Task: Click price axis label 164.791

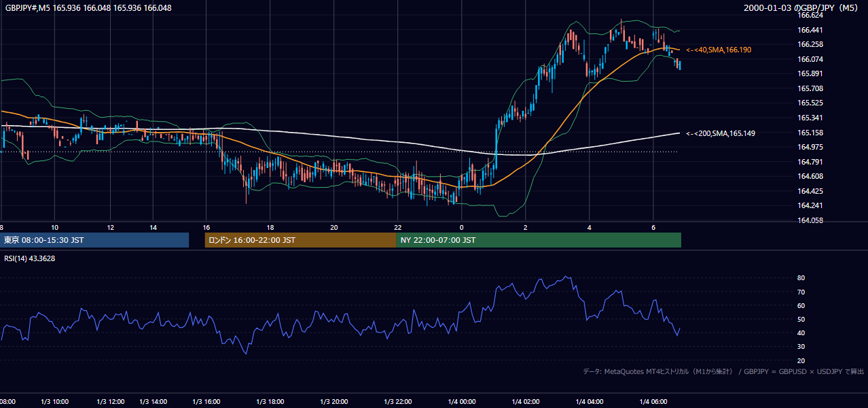Action: (x=810, y=162)
